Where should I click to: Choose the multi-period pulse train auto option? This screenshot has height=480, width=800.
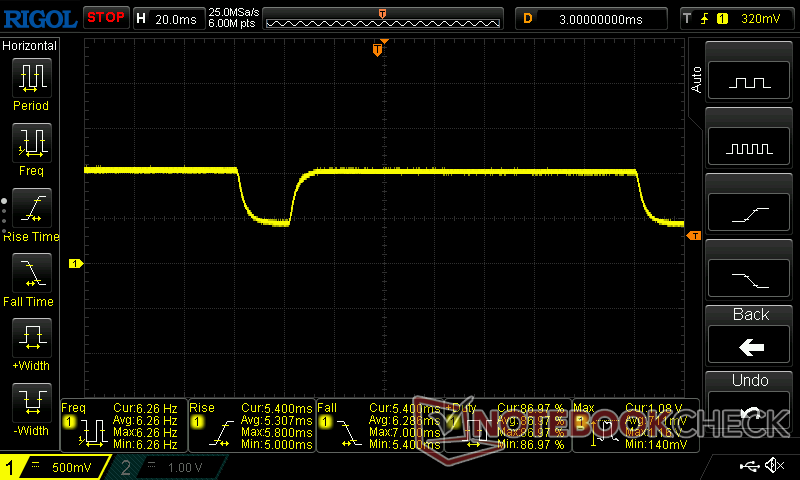(750, 148)
